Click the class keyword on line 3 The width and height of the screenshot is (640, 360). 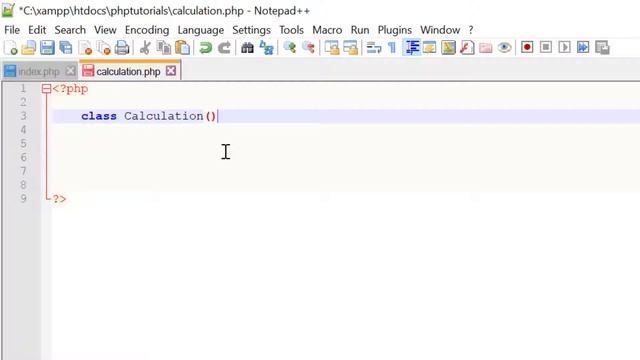click(99, 116)
